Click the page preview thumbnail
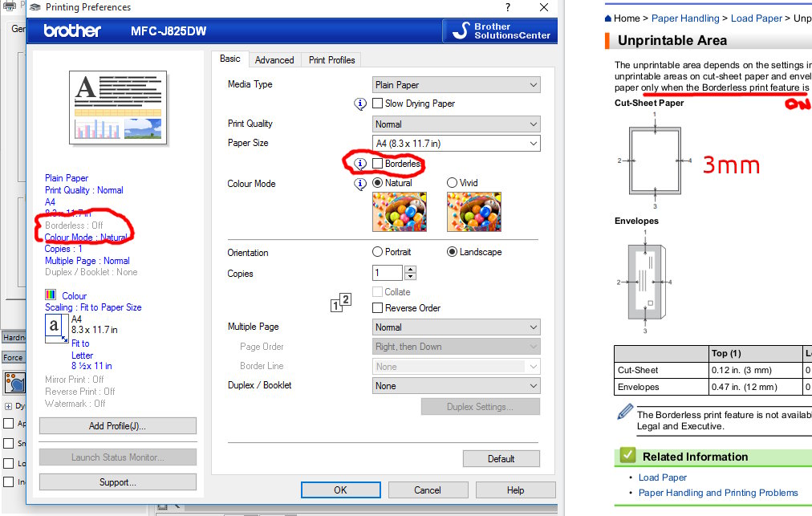 point(118,108)
